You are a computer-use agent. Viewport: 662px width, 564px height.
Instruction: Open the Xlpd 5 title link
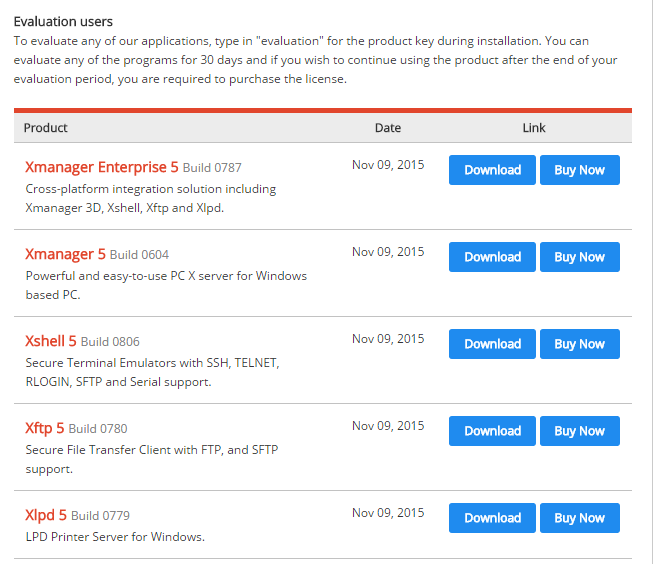tap(46, 515)
